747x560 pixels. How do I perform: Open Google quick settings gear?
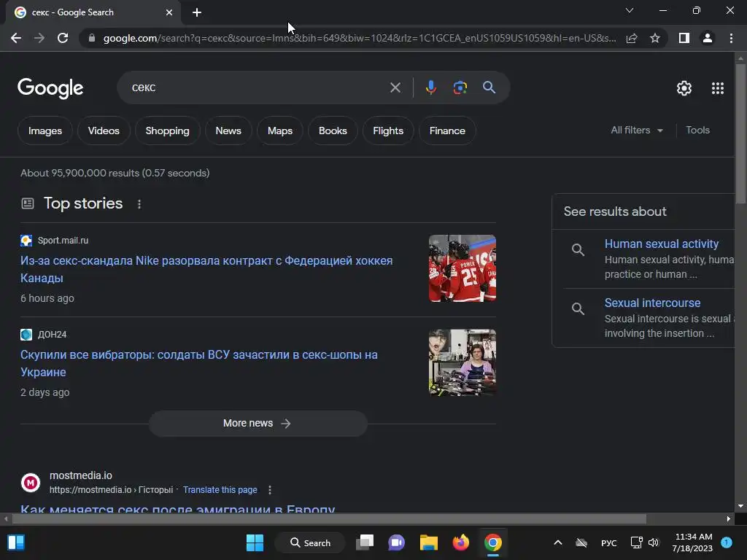(684, 88)
